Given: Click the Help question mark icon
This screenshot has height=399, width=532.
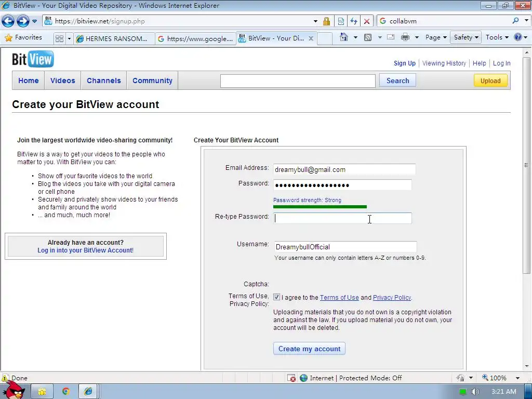Looking at the screenshot, I should coord(518,37).
